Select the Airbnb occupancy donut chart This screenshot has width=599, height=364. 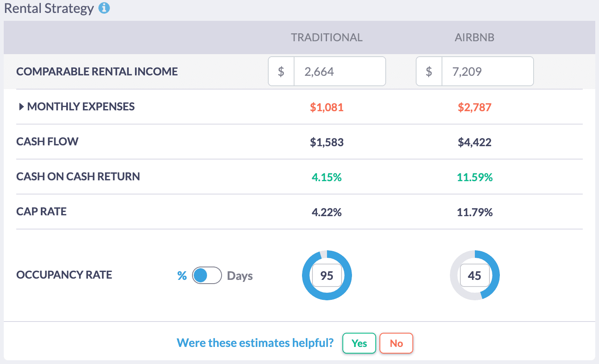(474, 275)
